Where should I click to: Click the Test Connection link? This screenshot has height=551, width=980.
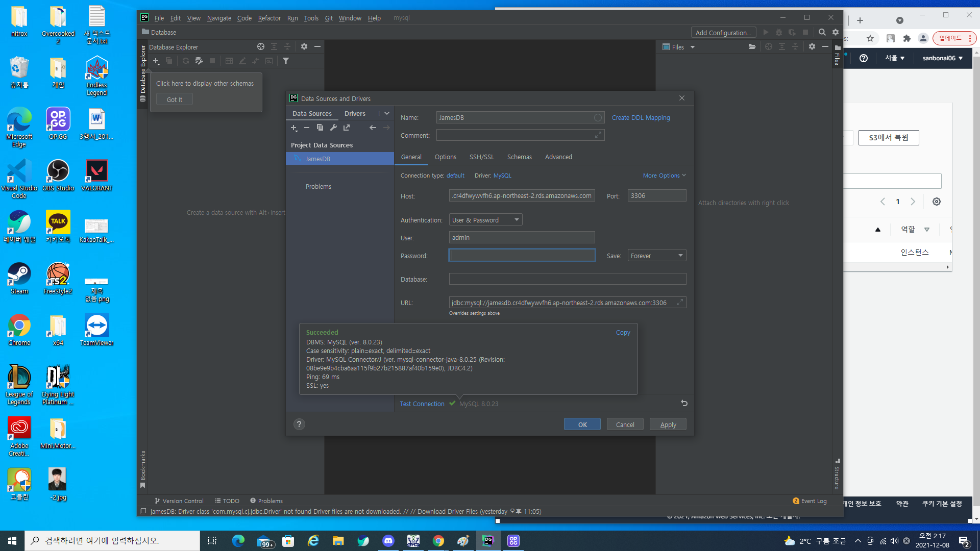422,404
